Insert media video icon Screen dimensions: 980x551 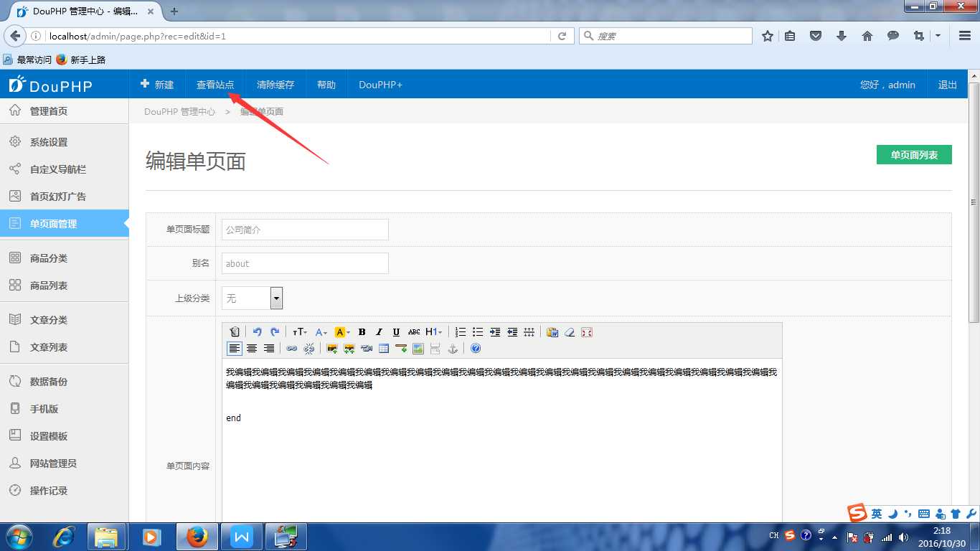click(x=367, y=349)
